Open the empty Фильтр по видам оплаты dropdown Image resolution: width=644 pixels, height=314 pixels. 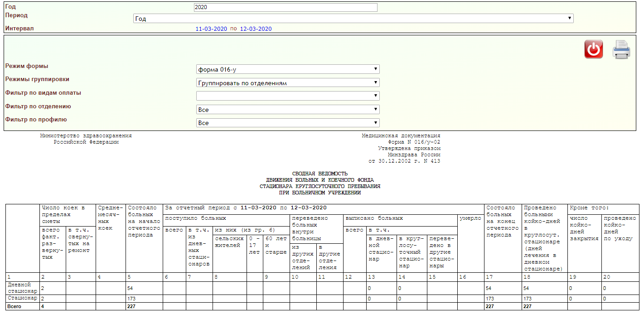288,96
